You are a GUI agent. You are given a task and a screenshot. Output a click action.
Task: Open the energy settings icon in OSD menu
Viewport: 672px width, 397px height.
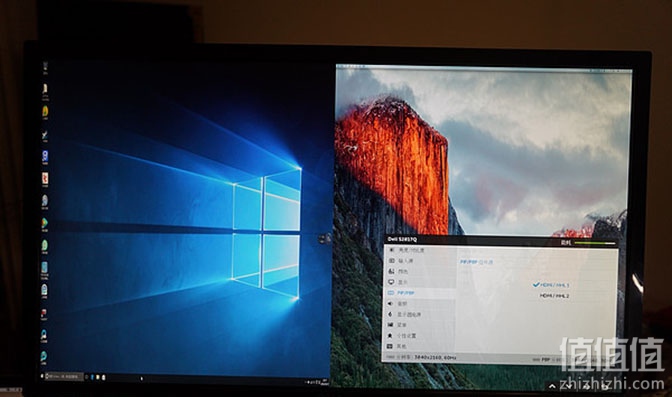pos(390,314)
